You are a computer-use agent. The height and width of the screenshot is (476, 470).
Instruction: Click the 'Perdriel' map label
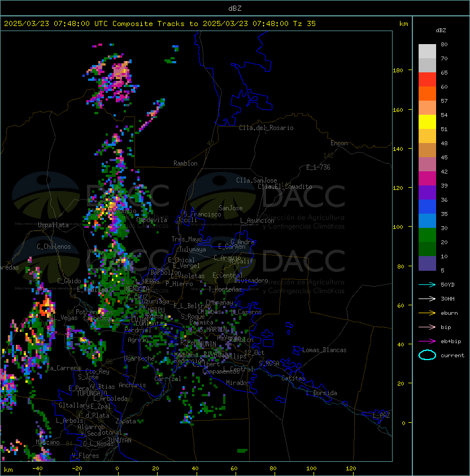[138, 330]
